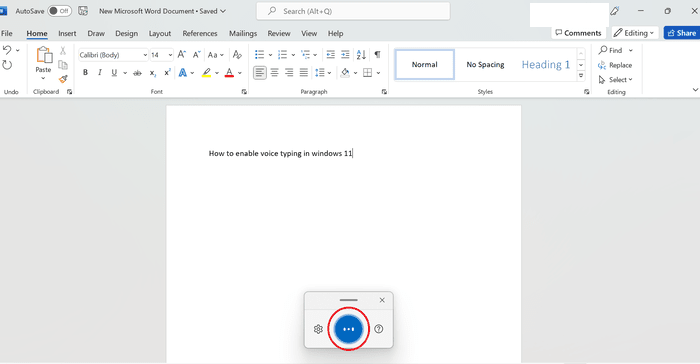Open the font size dropdown
Image resolution: width=700 pixels, height=364 pixels.
(171, 55)
